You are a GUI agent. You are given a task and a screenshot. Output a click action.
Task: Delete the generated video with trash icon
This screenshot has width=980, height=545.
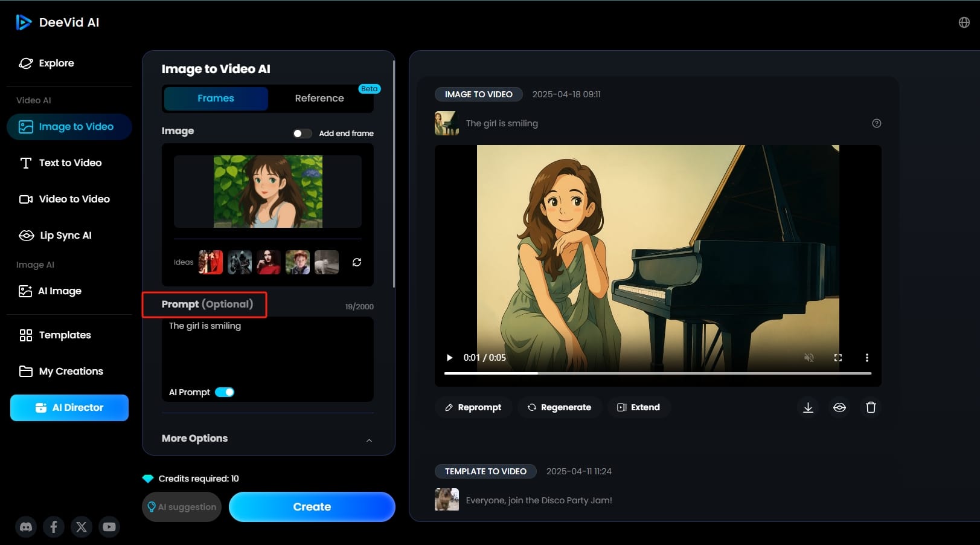click(871, 407)
